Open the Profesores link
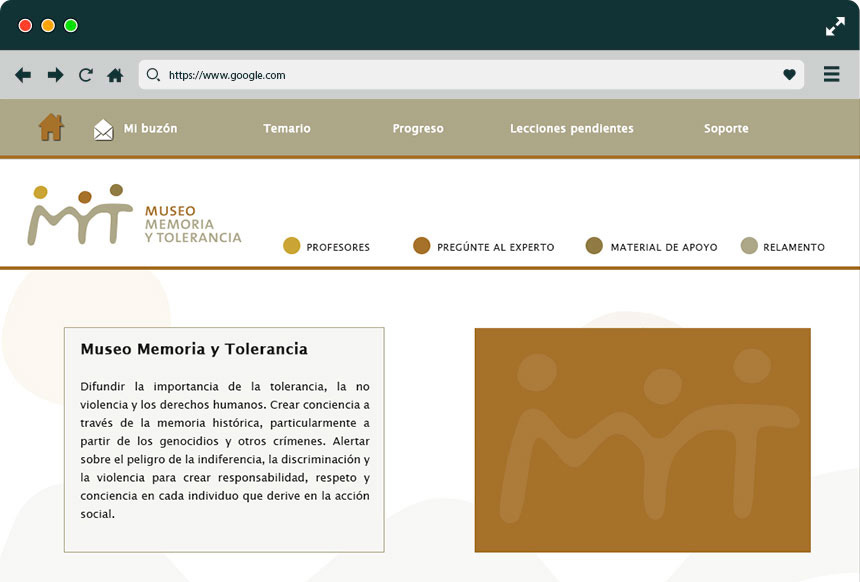Viewport: 860px width, 582px height. (338, 247)
